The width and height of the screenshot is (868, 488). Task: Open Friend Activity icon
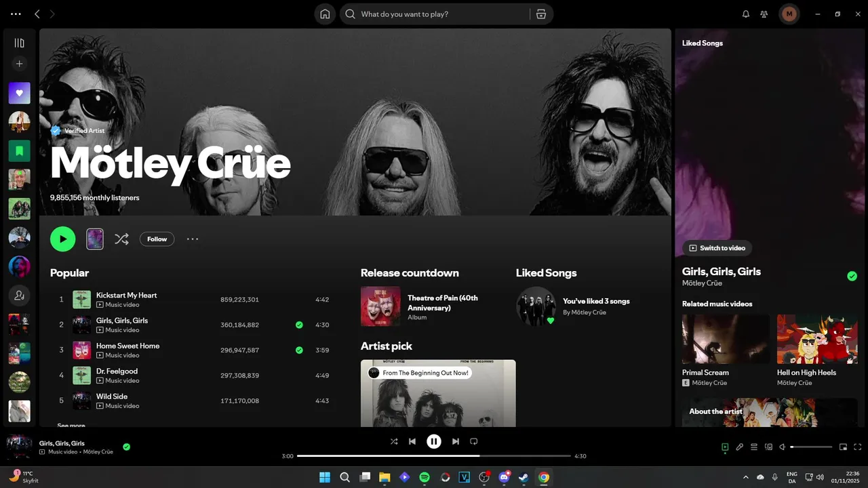764,14
